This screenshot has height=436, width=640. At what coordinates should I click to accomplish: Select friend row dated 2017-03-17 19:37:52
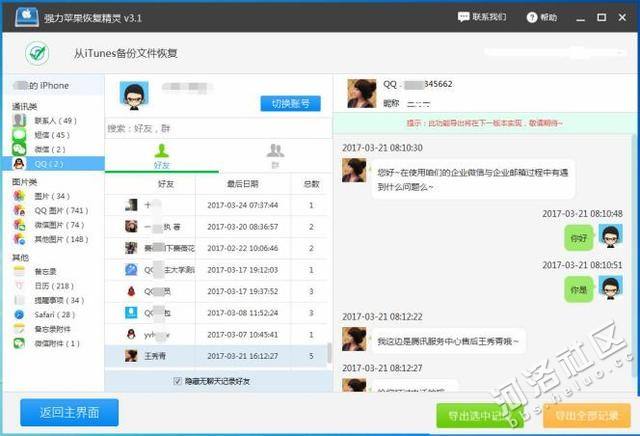point(217,291)
